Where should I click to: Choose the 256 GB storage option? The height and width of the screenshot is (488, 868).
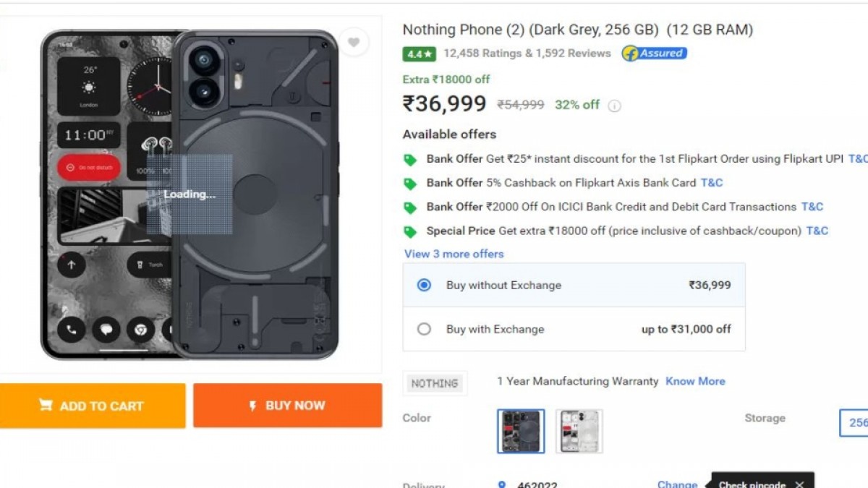click(x=855, y=422)
